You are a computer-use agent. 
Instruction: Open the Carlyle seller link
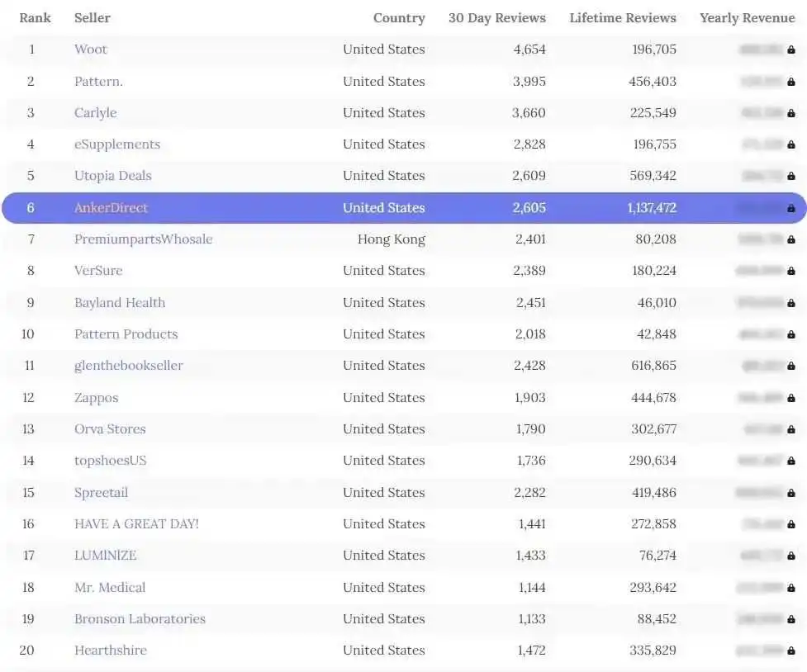point(95,112)
